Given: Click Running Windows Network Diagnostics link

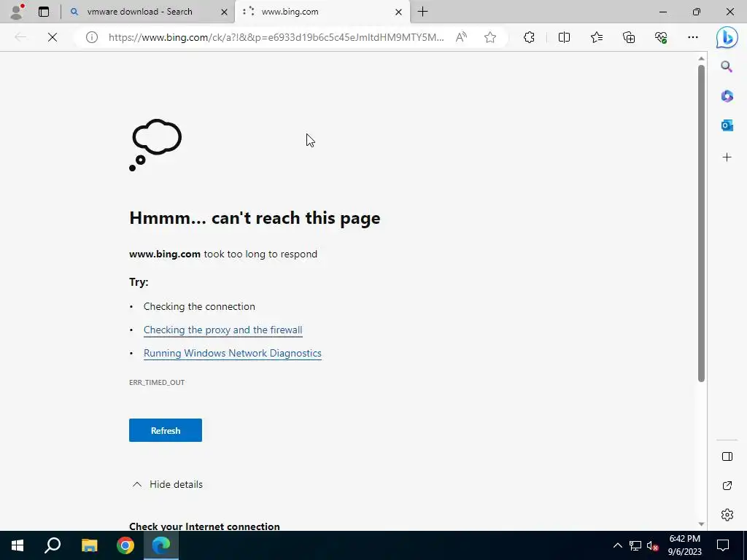Looking at the screenshot, I should click(233, 354).
